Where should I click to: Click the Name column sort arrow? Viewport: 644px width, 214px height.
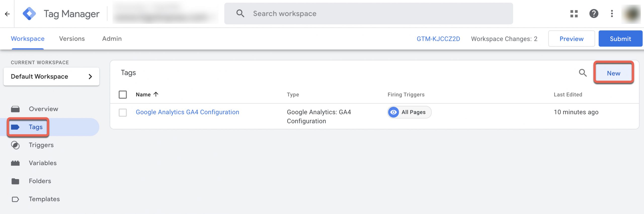click(x=156, y=94)
